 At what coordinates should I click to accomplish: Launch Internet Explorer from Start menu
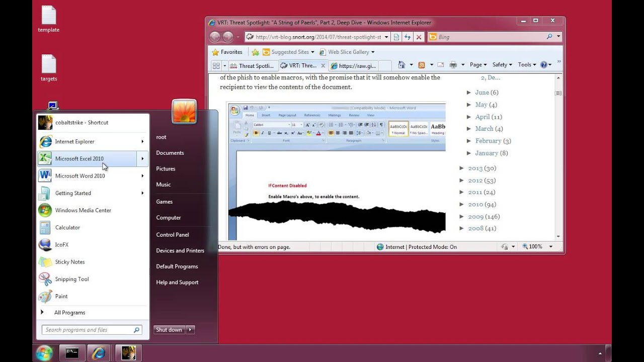tap(93, 141)
